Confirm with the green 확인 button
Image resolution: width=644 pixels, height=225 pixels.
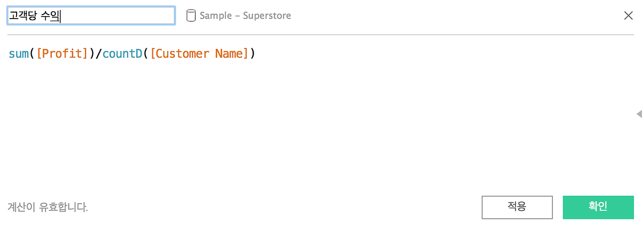point(598,207)
